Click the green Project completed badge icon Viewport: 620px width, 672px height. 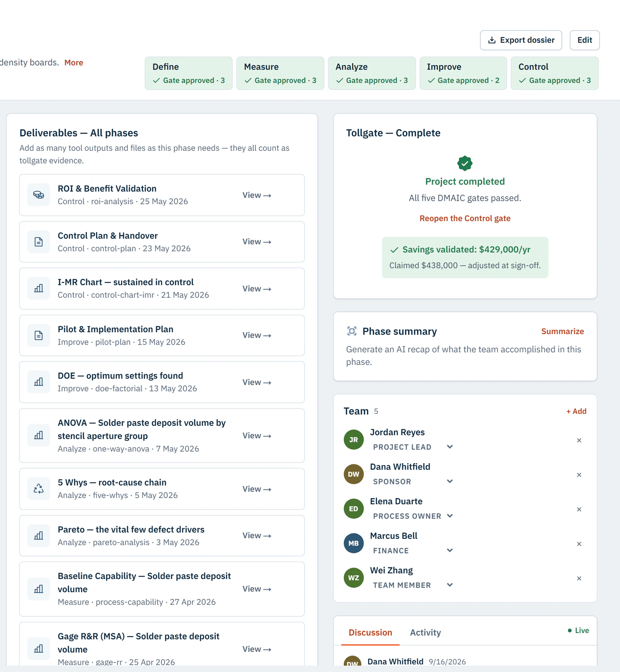click(x=465, y=163)
